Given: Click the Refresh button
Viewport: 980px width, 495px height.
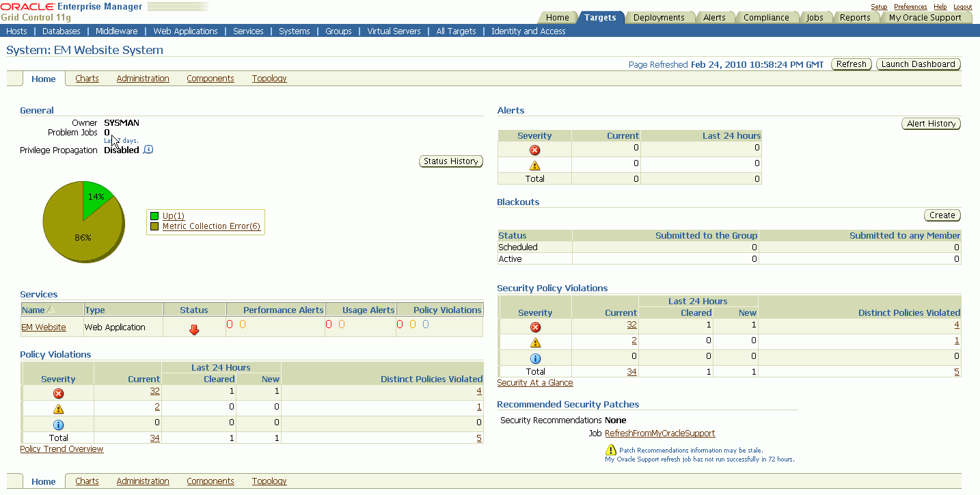Looking at the screenshot, I should click(x=852, y=64).
